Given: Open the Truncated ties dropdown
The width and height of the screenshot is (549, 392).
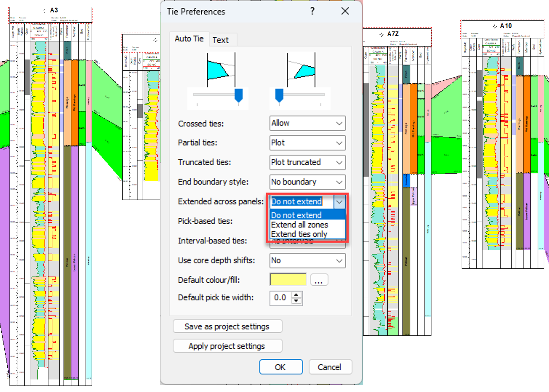Looking at the screenshot, I should click(x=307, y=162).
